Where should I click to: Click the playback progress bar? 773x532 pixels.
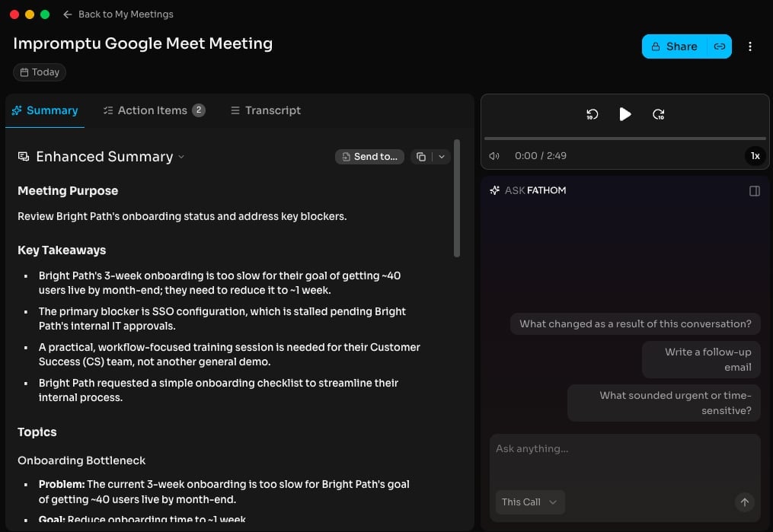[624, 139]
